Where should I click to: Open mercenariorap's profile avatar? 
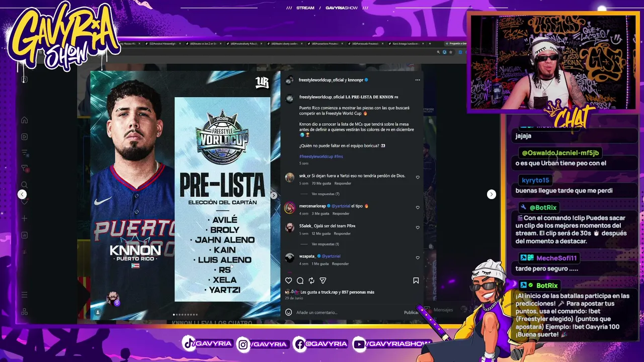click(x=289, y=208)
